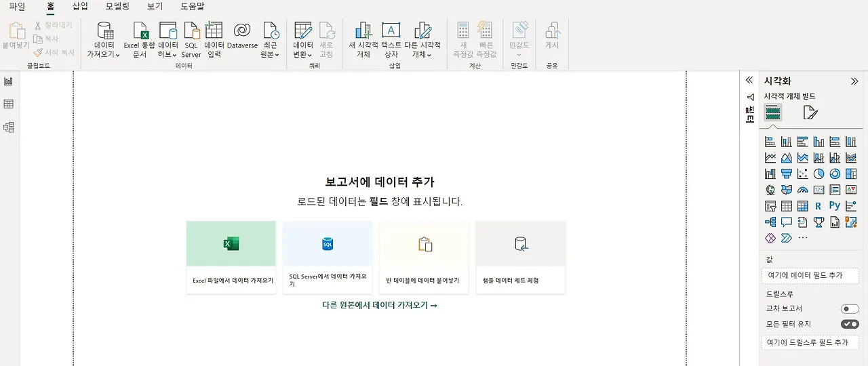Select the treemap visual

(851, 174)
